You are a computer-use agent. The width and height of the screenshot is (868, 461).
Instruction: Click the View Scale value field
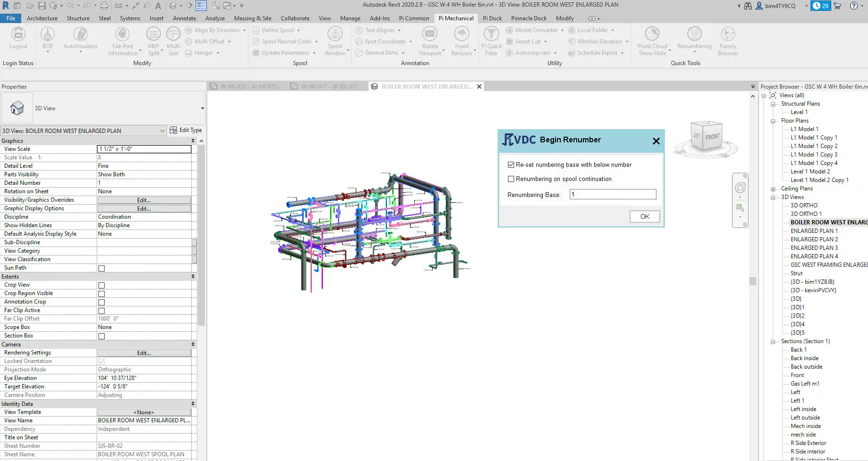pyautogui.click(x=144, y=149)
